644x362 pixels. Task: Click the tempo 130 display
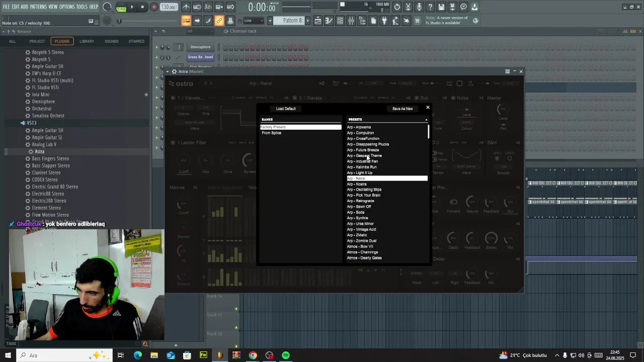(169, 7)
